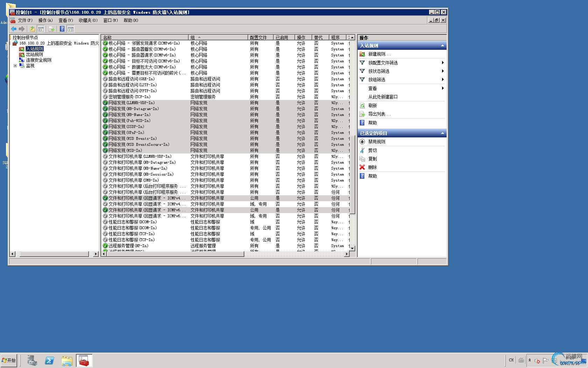Open the 窗口(W) menu
Image resolution: width=588 pixels, height=368 pixels.
click(111, 20)
